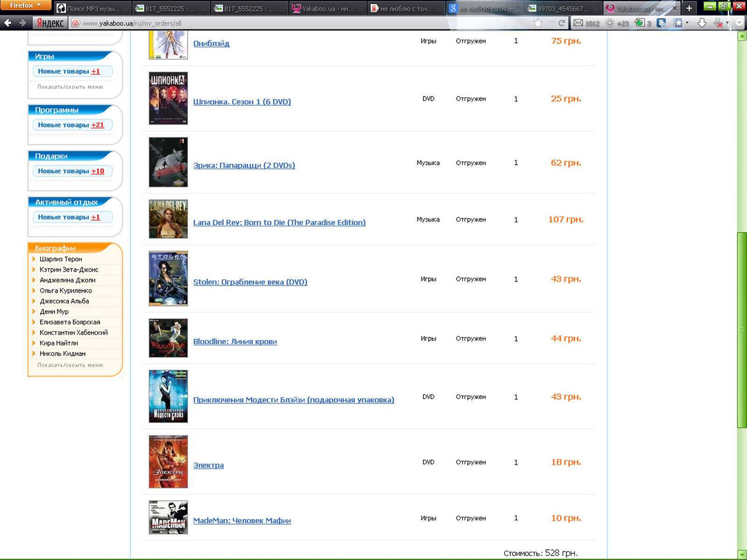The height and width of the screenshot is (560, 747).
Task: Open Stolen: Ограбление века (DVD) link
Action: point(250,282)
